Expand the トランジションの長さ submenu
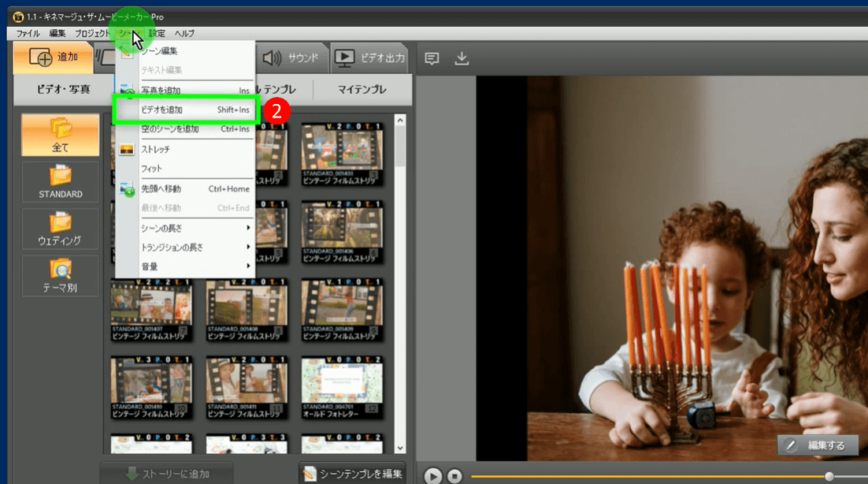The image size is (868, 484). point(184,247)
